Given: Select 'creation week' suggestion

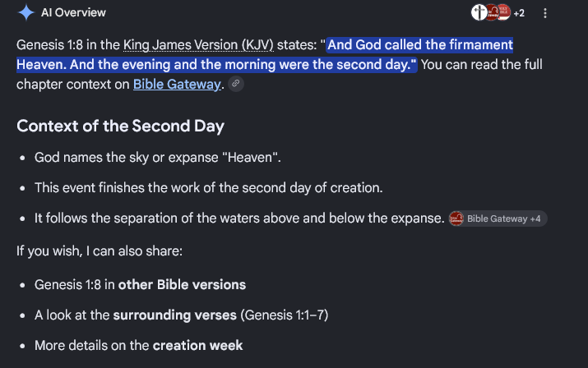Looking at the screenshot, I should [x=197, y=345].
